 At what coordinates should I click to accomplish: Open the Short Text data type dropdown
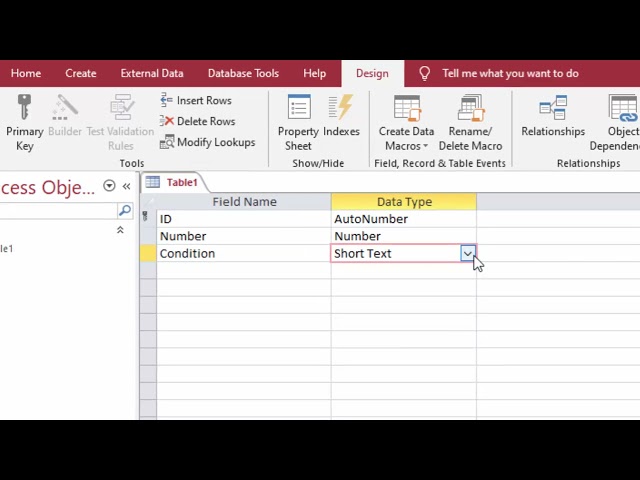tap(468, 253)
